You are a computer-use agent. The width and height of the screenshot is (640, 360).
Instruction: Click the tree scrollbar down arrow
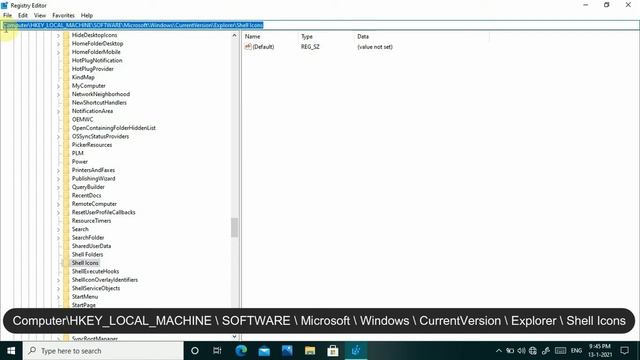click(234, 337)
